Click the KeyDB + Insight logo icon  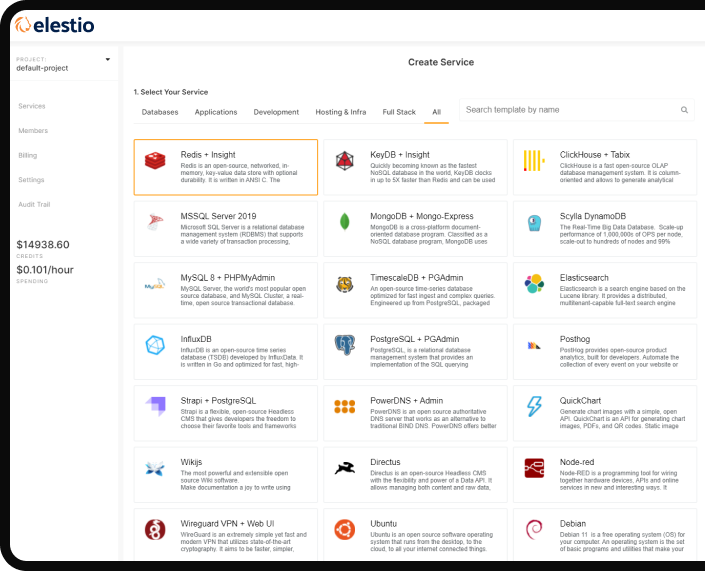tap(345, 161)
